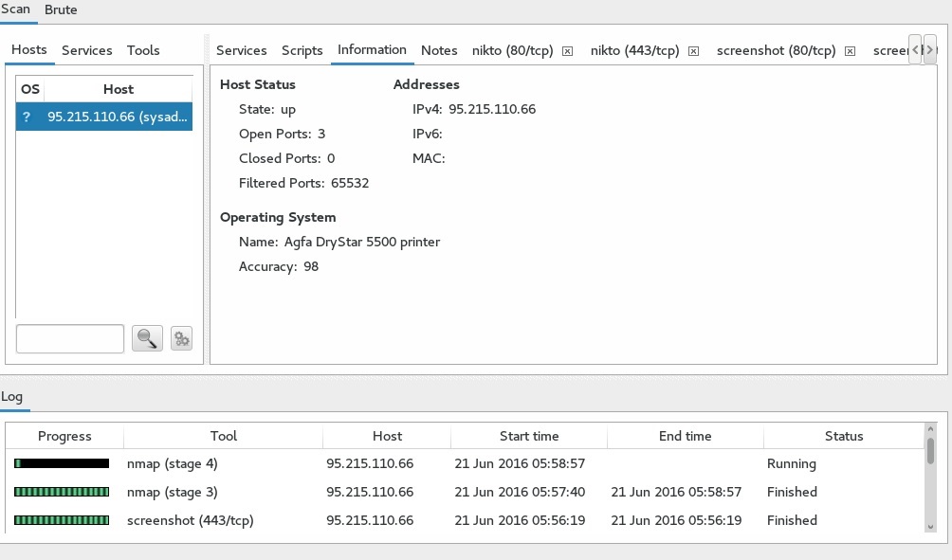Click the Filtered Ports value 65532
Viewport: 952px width, 560px height.
(x=350, y=183)
